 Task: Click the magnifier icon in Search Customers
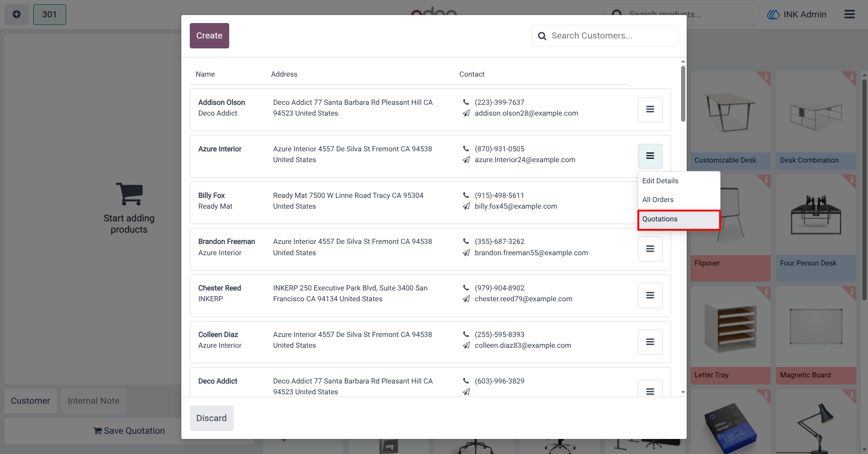[542, 36]
